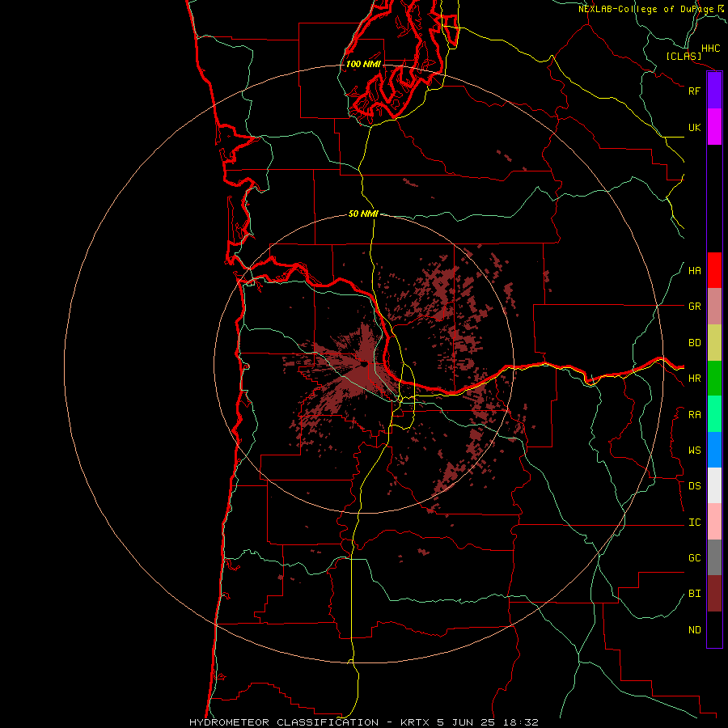Click the 100 NMI range ring label
Viewport: 728px width, 728px height.
[363, 64]
